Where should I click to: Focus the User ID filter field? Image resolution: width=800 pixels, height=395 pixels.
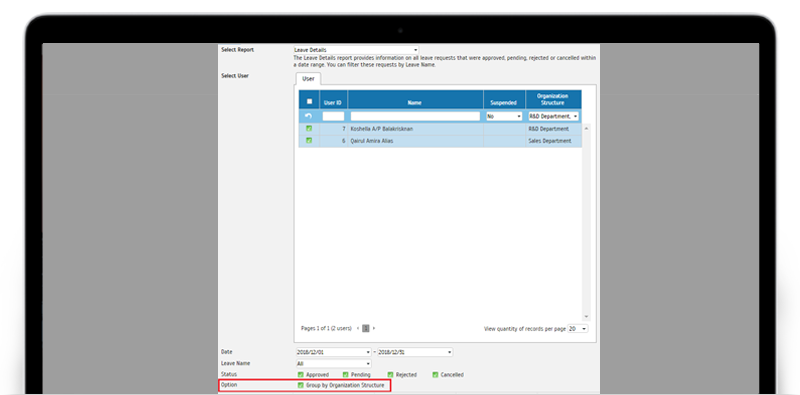coord(333,116)
